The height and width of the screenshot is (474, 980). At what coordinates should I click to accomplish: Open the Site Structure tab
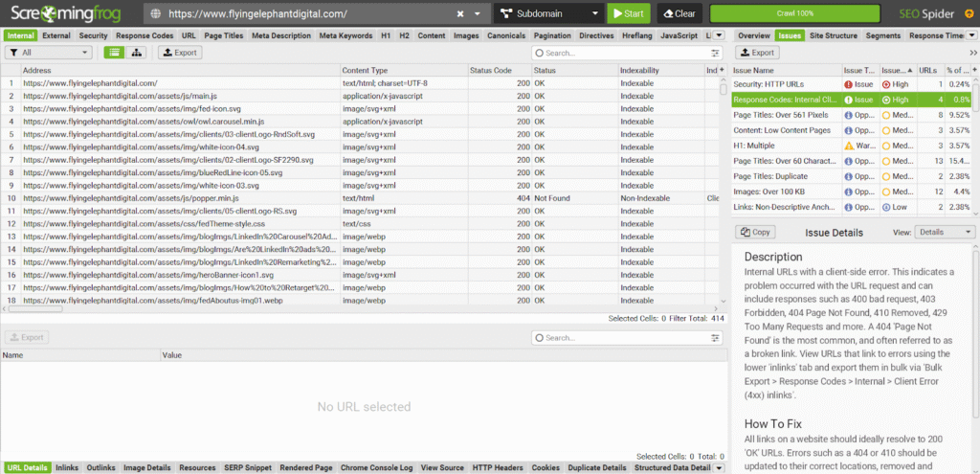(x=834, y=35)
